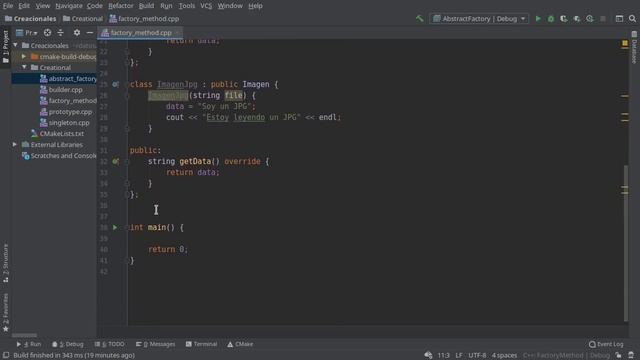
Task: Click the locate-in-project crosshair icon
Action: 47,33
